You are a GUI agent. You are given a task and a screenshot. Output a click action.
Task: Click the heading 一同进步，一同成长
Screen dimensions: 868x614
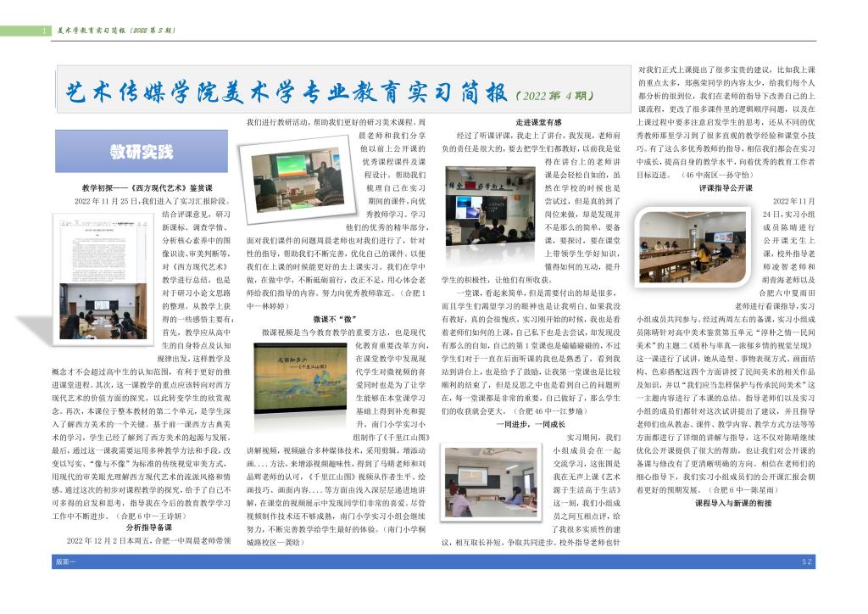(531, 424)
